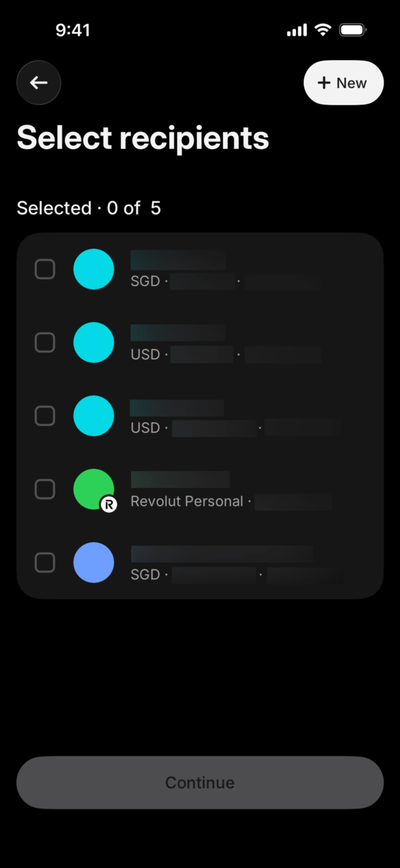Click the cellular signal icon
Image resolution: width=400 pixels, height=868 pixels.
[297, 30]
